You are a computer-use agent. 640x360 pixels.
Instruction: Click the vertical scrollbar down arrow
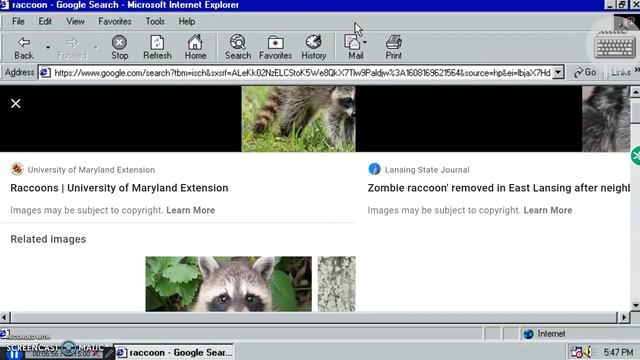[635, 306]
